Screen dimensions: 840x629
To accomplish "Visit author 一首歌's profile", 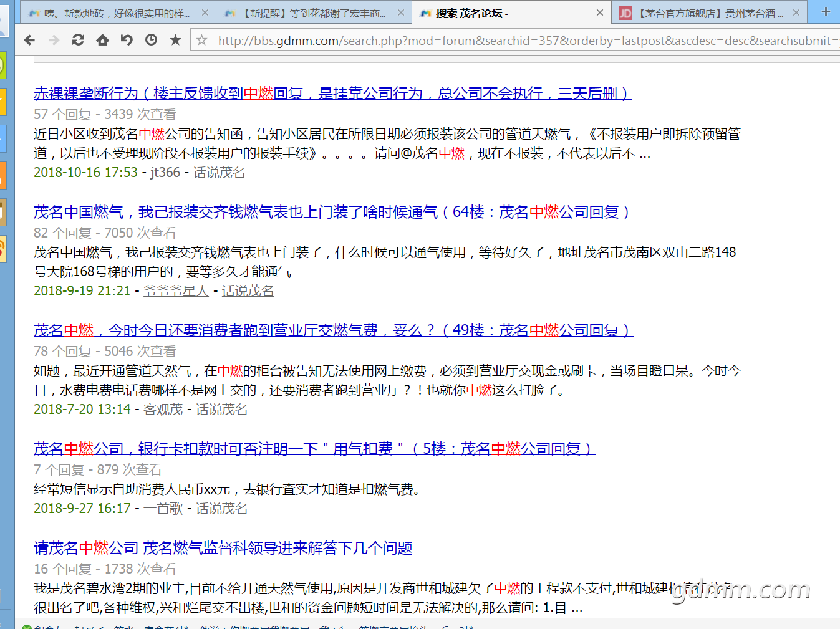I will click(163, 509).
